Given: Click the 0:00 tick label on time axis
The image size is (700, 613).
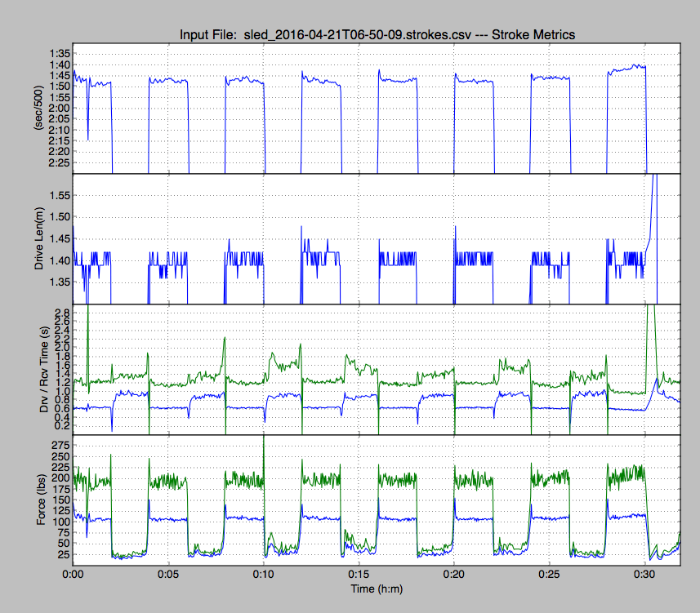Looking at the screenshot, I should click(x=74, y=574).
